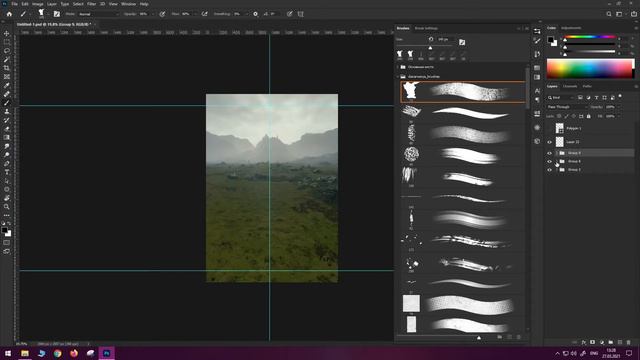Select the Move tool
This screenshot has width=640, height=360.
(x=7, y=33)
